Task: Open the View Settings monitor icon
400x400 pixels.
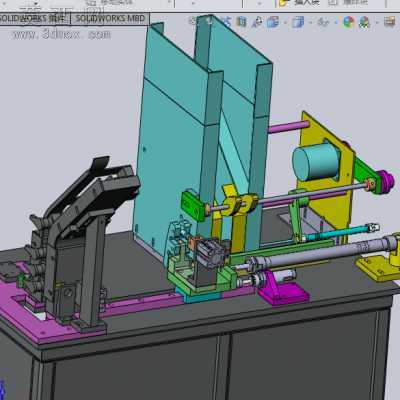Action: tap(389, 22)
